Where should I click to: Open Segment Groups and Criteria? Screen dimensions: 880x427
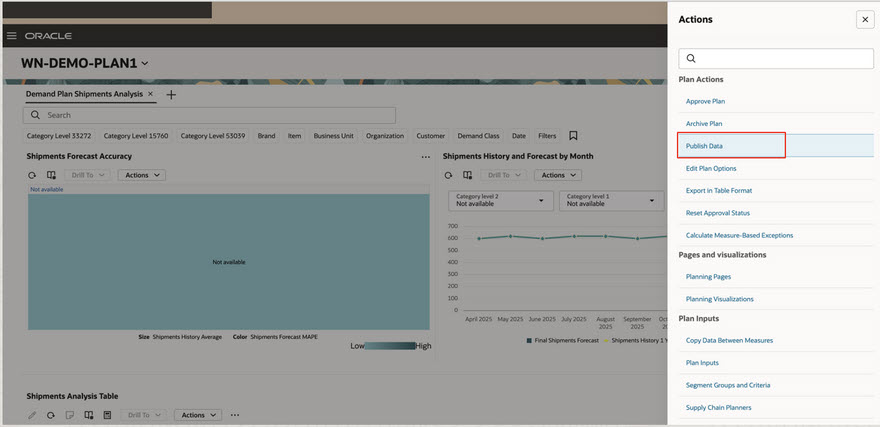(x=728, y=385)
